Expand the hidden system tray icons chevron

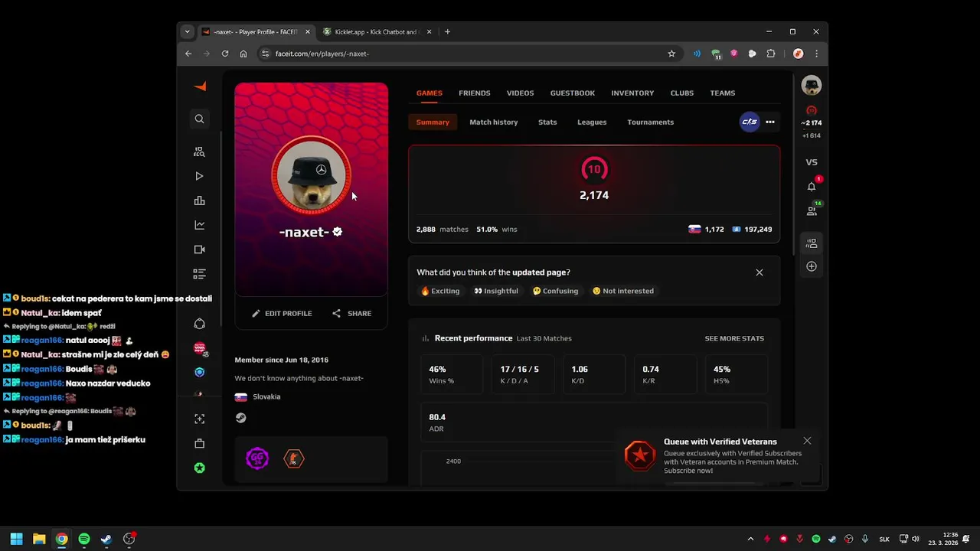pyautogui.click(x=750, y=539)
